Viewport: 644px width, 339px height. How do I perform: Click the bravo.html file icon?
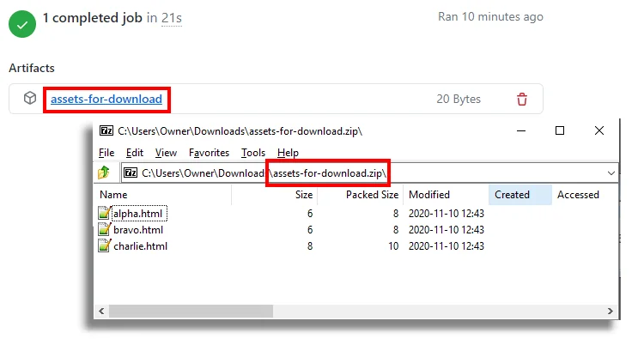tap(104, 229)
